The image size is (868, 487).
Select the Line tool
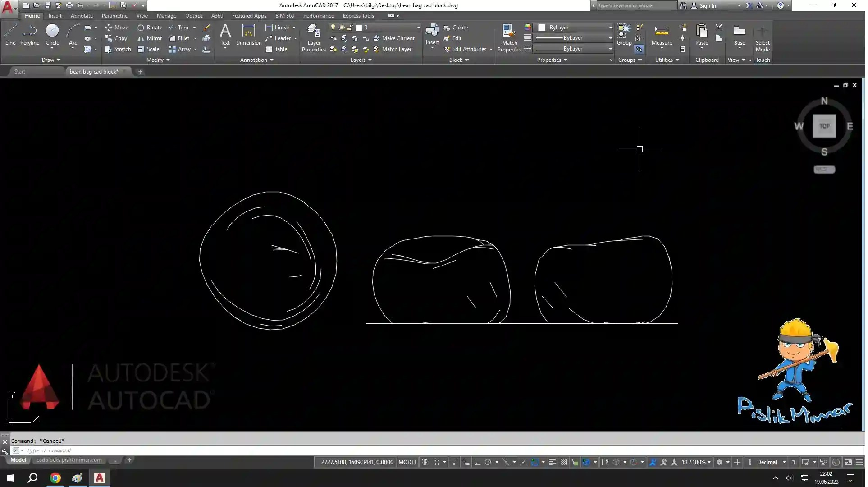pos(9,34)
